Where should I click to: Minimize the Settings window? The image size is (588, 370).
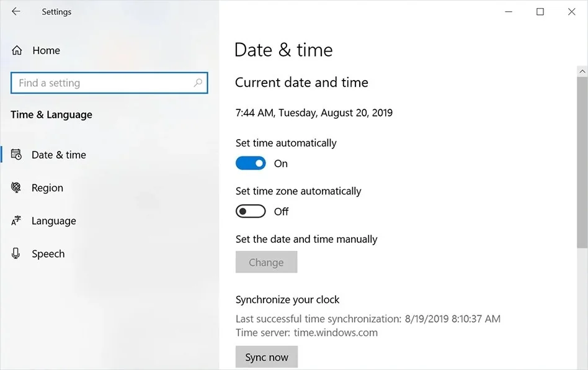[508, 12]
